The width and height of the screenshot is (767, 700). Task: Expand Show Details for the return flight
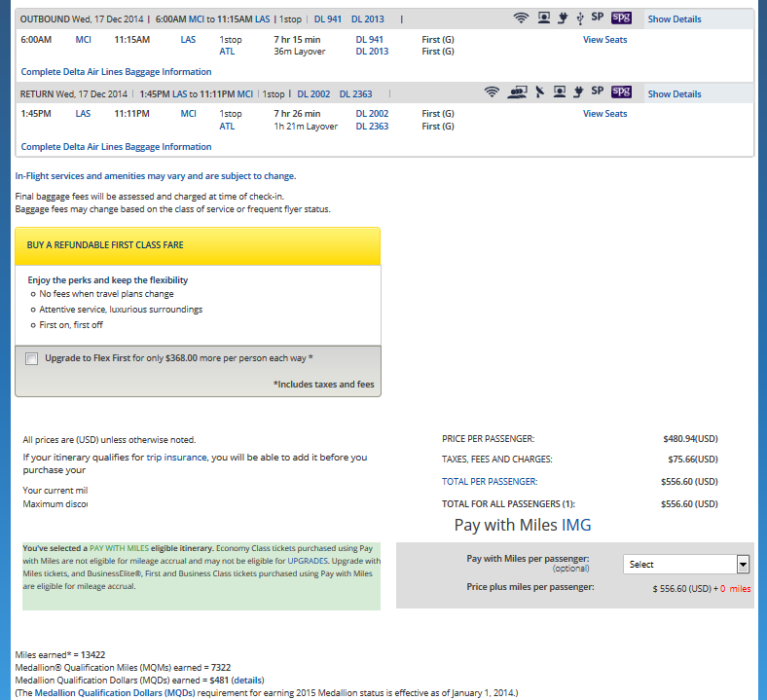[674, 94]
